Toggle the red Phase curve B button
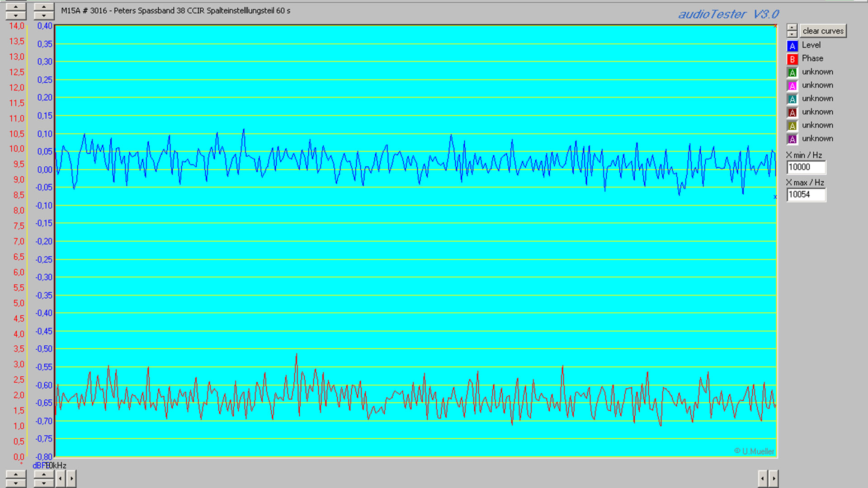The image size is (868, 488). 792,59
